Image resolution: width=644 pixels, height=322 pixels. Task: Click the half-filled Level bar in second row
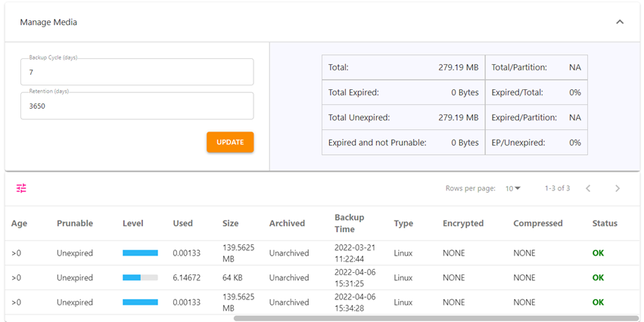tap(140, 277)
